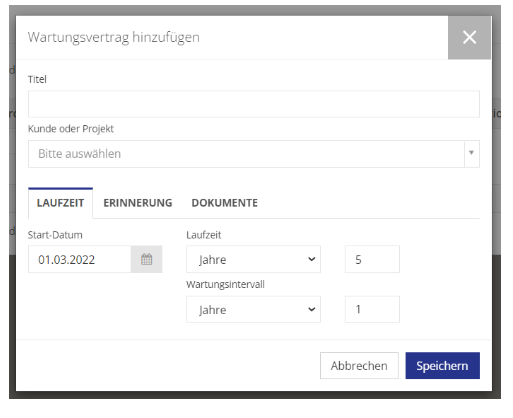
Task: Click the Laufzeit label above the dropdown
Action: coord(204,235)
